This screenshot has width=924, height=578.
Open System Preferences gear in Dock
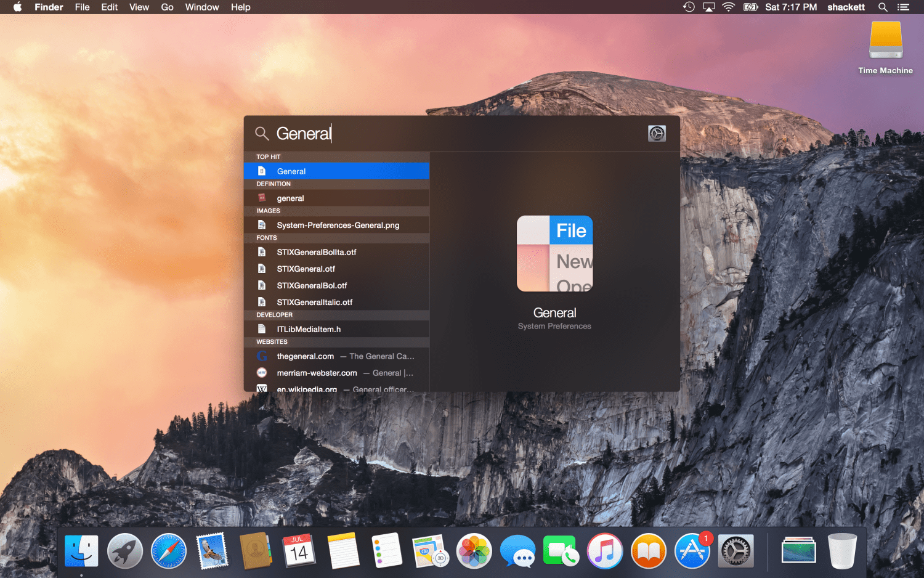pyautogui.click(x=736, y=551)
